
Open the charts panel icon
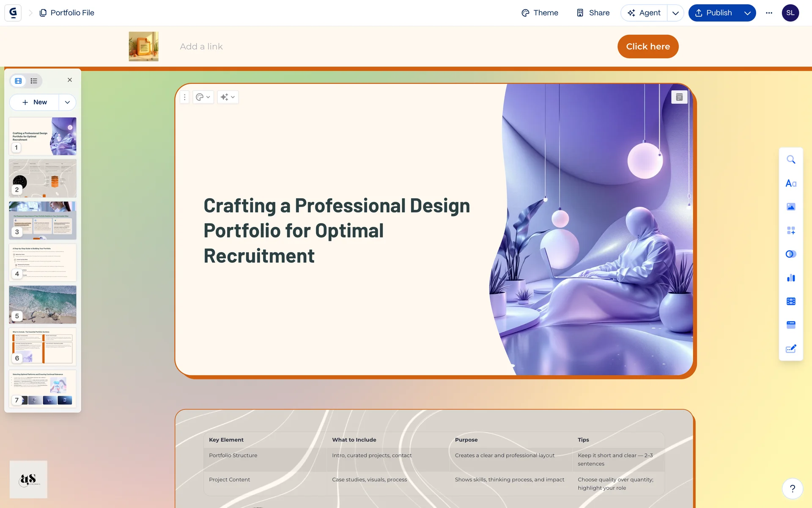click(791, 278)
